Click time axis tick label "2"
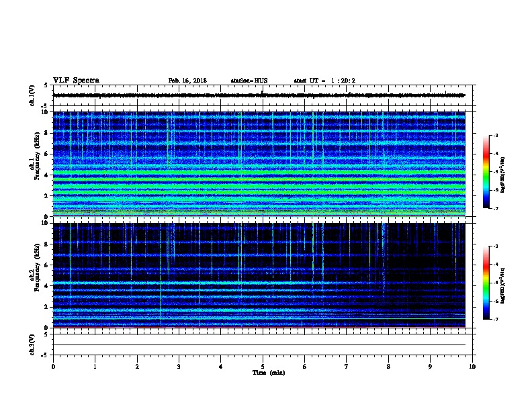This screenshot has height=411, width=532. click(x=137, y=366)
